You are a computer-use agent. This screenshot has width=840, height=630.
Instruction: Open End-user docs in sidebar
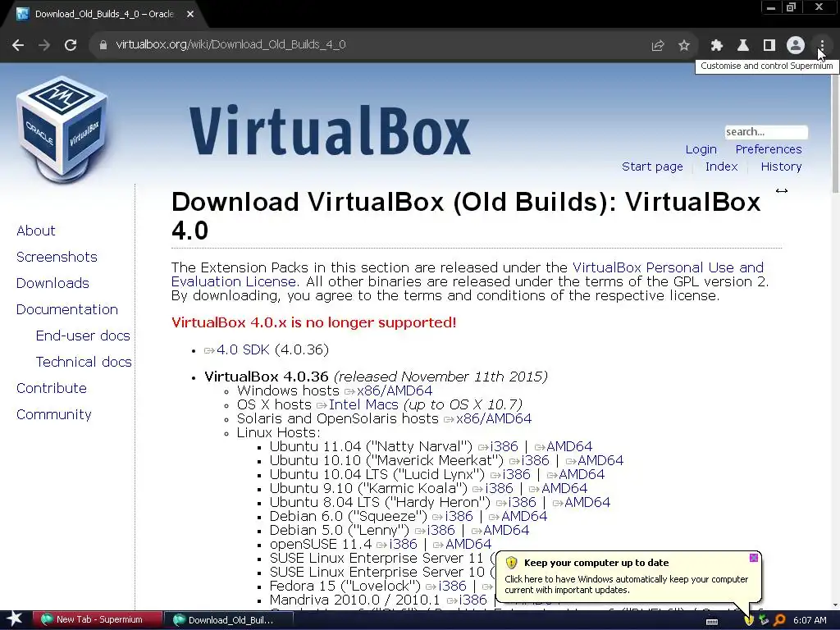tap(83, 336)
